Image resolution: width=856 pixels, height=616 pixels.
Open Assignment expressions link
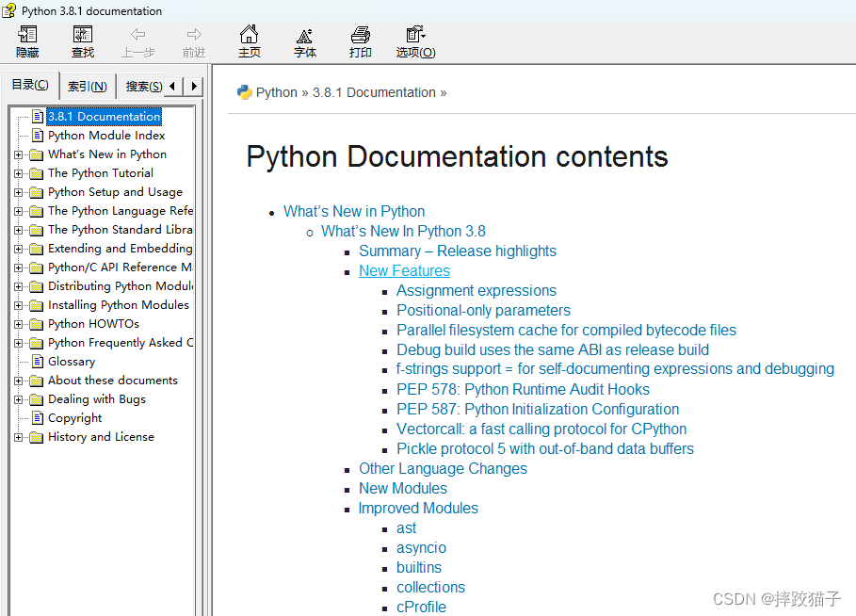coord(476,290)
